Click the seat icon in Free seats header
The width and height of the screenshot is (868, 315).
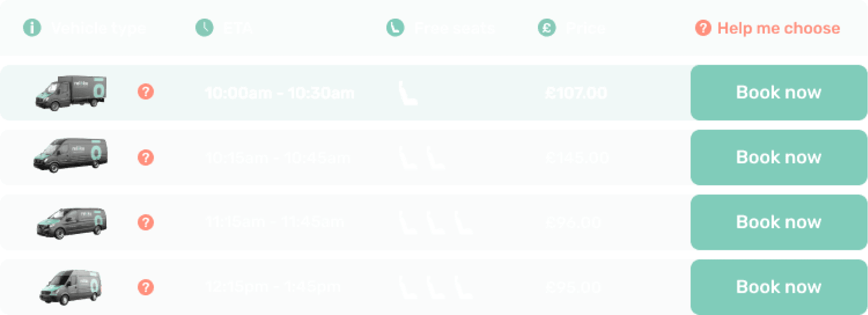point(394,28)
